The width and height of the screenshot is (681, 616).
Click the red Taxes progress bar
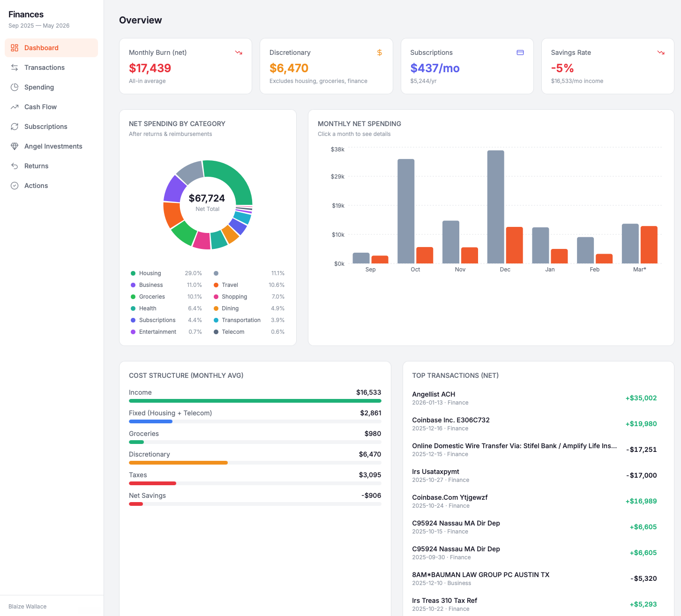click(x=152, y=483)
